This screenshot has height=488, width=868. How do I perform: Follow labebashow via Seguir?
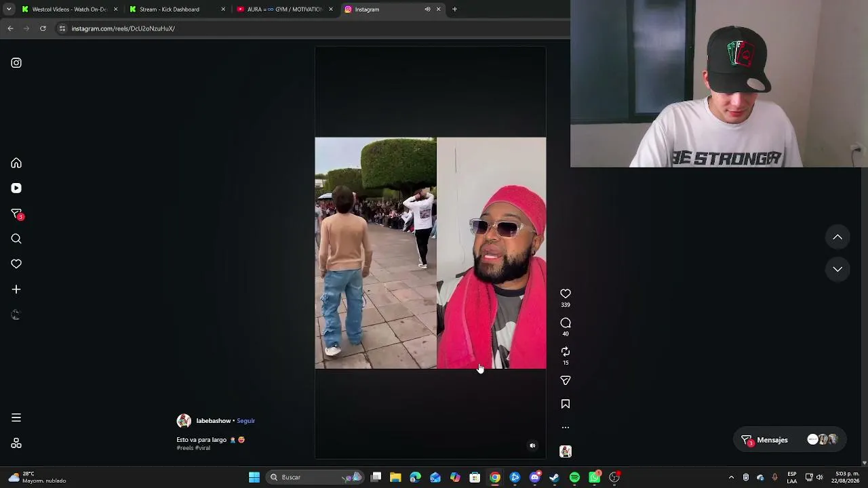click(245, 421)
